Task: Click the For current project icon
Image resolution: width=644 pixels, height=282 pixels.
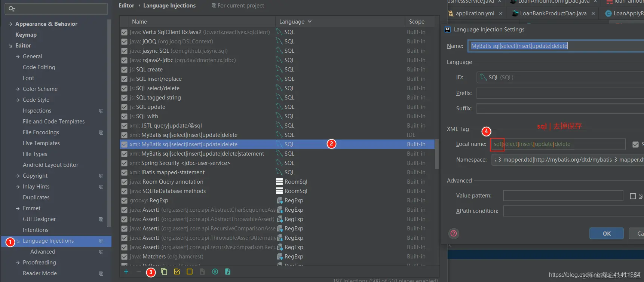Action: (x=214, y=6)
